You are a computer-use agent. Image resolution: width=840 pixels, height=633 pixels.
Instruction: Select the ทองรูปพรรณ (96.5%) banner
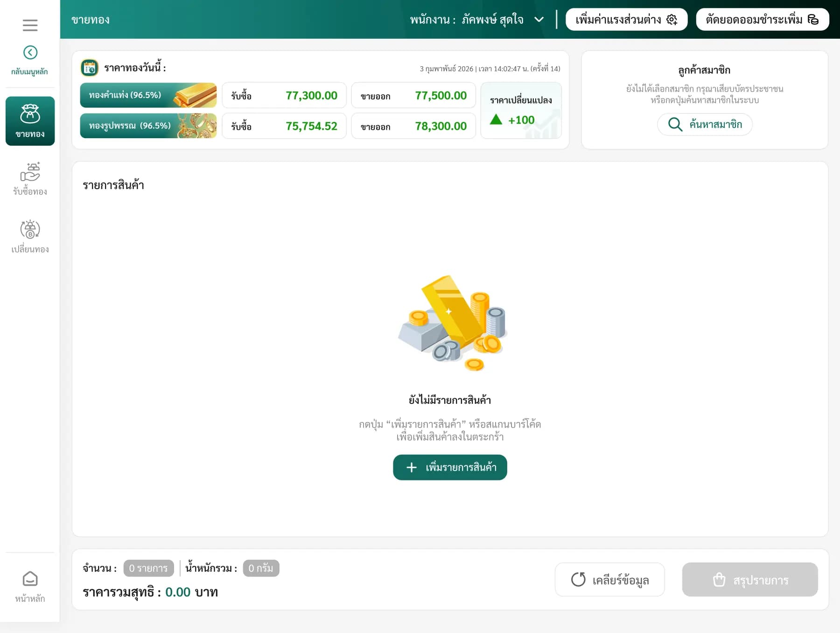click(148, 126)
